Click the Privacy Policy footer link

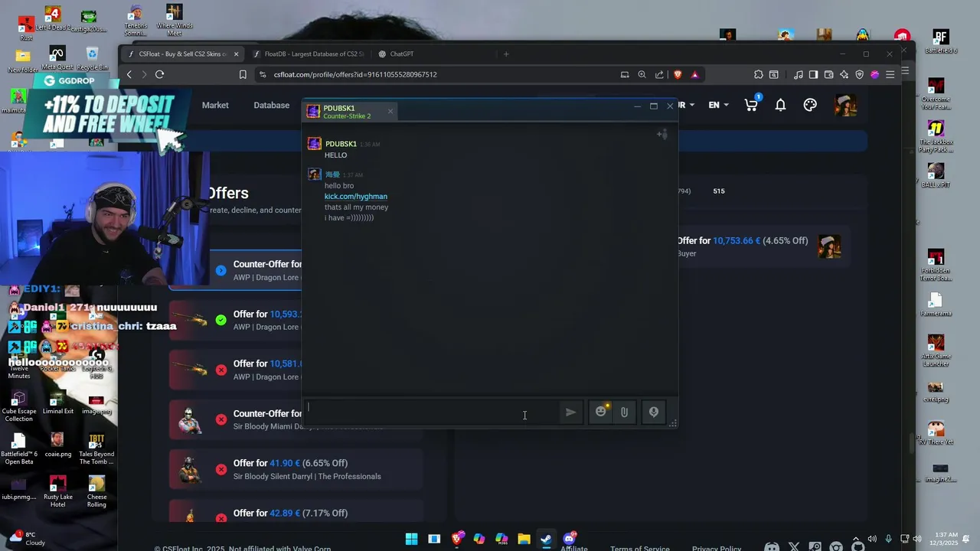pos(717,548)
